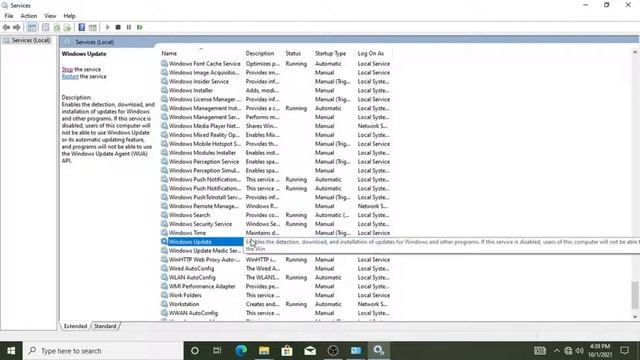Select the Windows Media Player Network row
640x360 pixels.
click(x=276, y=126)
